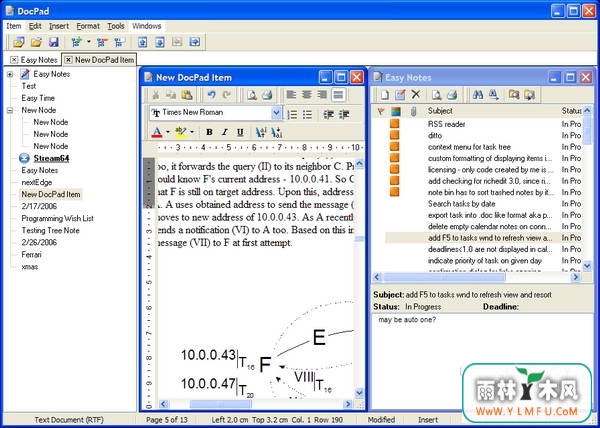Click the priority flag column header
This screenshot has height=428, width=600.
pyautogui.click(x=381, y=111)
